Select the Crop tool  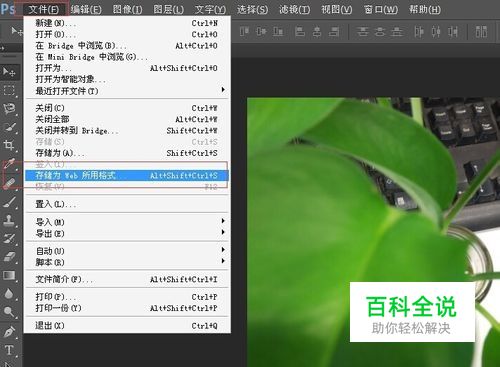click(9, 145)
